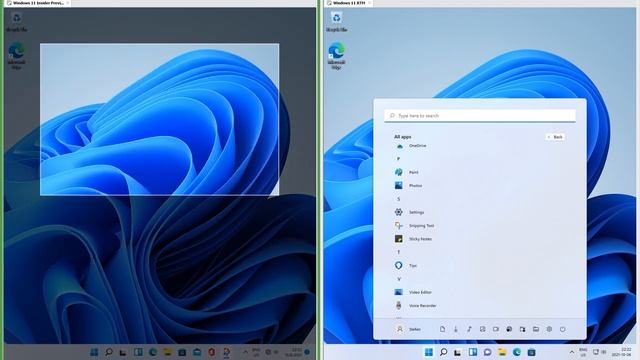Open File Explorer shortcut in Start footer

click(x=536, y=329)
